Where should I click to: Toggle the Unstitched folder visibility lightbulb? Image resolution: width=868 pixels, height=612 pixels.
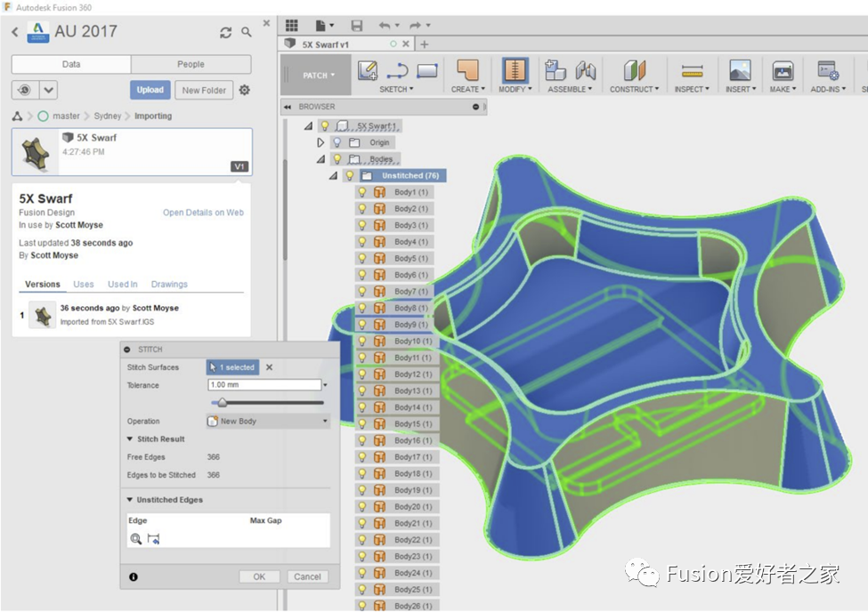pyautogui.click(x=350, y=176)
